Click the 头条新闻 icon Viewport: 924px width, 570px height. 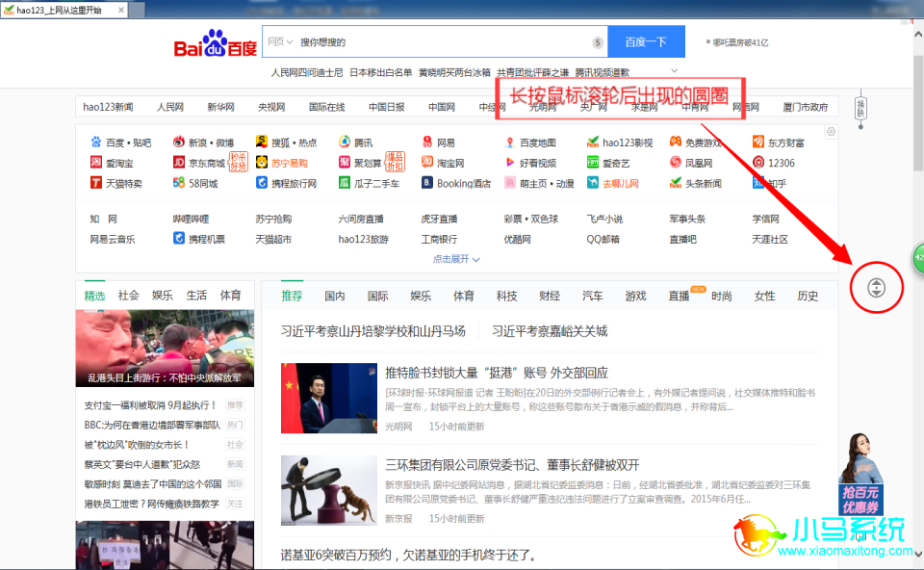pyautogui.click(x=676, y=183)
